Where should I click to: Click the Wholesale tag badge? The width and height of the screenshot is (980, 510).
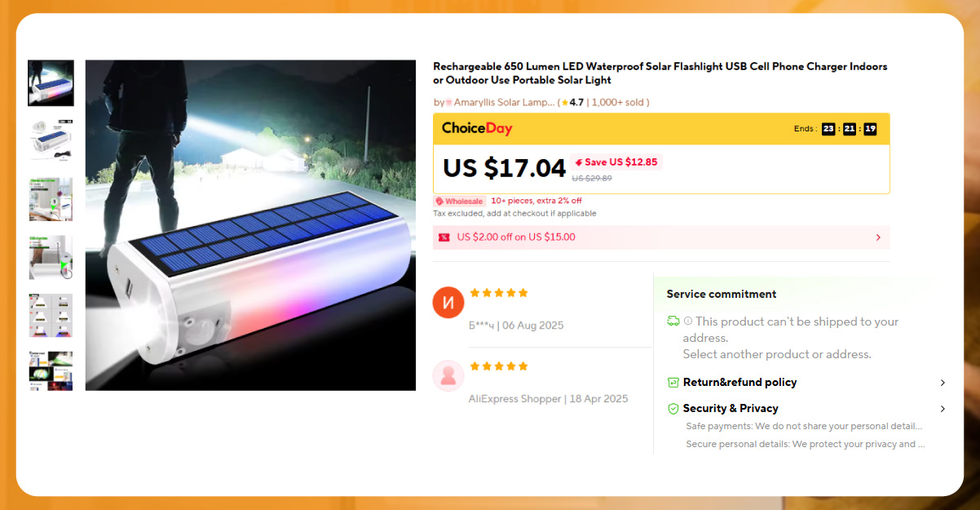[460, 201]
